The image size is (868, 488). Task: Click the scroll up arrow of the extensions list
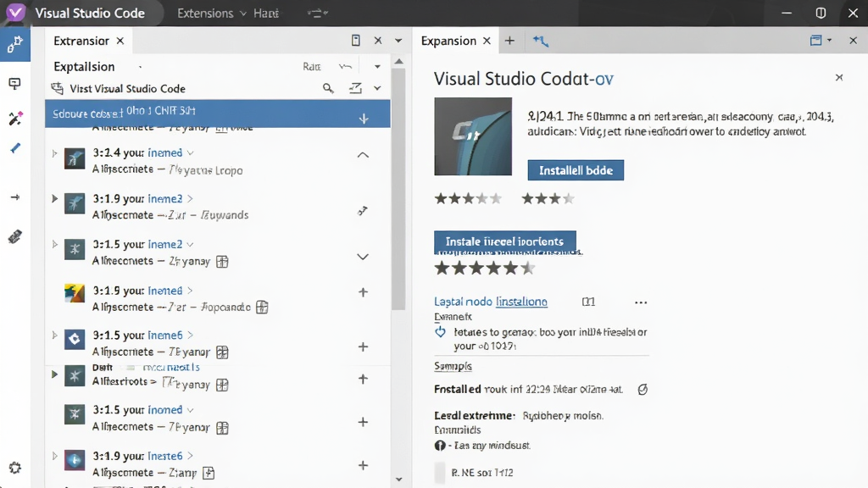click(x=399, y=61)
